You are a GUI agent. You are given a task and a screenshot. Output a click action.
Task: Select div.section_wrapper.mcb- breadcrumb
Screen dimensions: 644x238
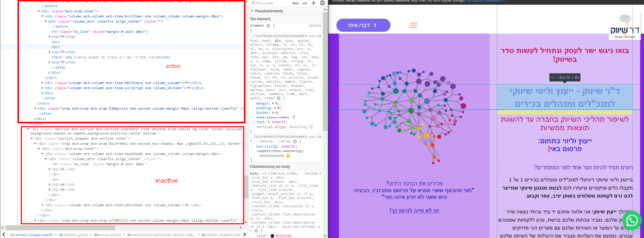221,235
